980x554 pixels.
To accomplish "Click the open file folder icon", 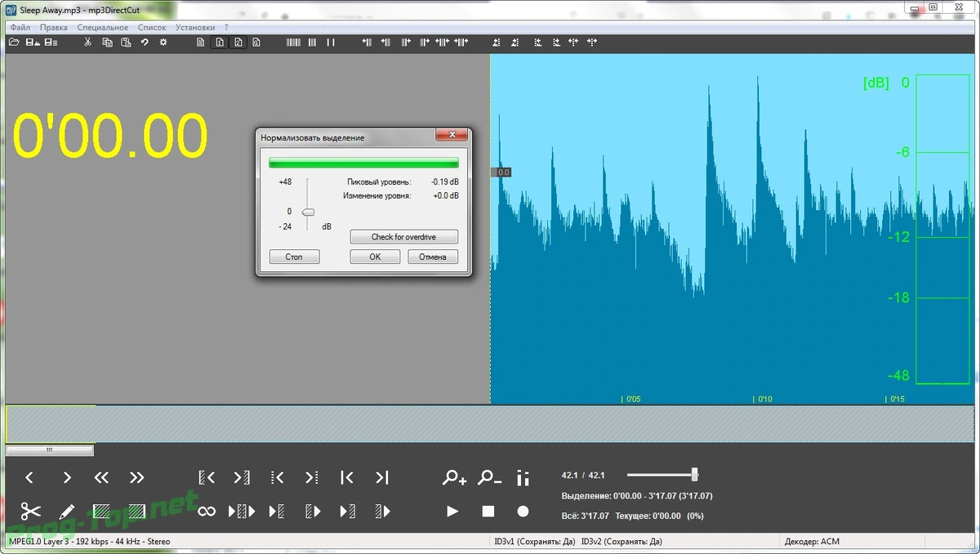I will 14,42.
